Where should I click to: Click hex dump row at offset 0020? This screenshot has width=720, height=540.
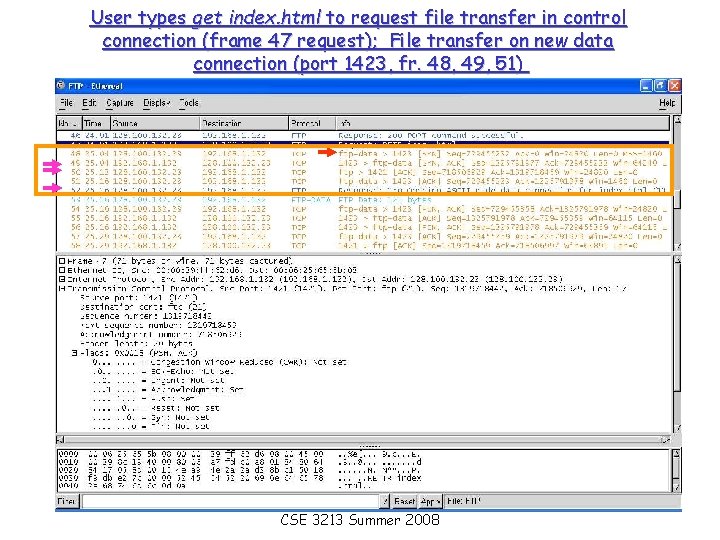click(x=240, y=470)
